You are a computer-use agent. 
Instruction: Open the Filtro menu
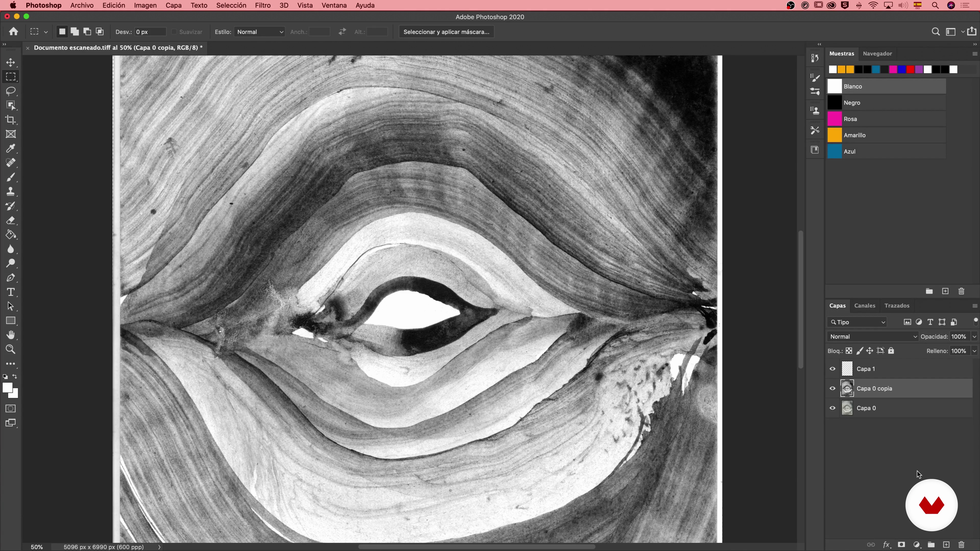[x=263, y=5]
